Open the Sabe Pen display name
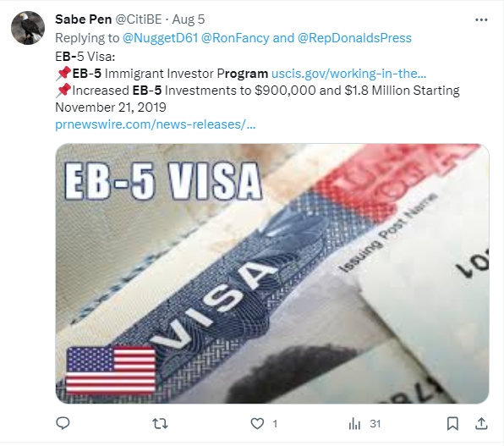Screen dimensions: 504x446 coord(83,19)
